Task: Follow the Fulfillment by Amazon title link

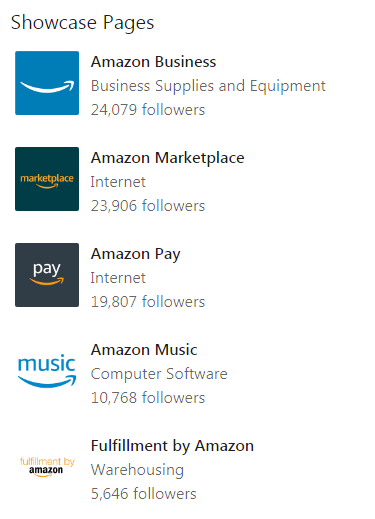Action: pyautogui.click(x=172, y=446)
